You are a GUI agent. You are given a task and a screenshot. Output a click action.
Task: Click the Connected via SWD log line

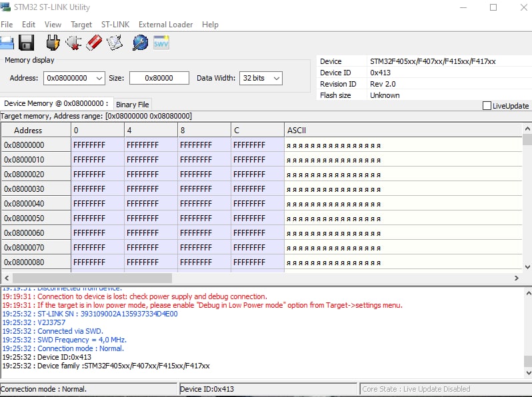click(x=53, y=331)
